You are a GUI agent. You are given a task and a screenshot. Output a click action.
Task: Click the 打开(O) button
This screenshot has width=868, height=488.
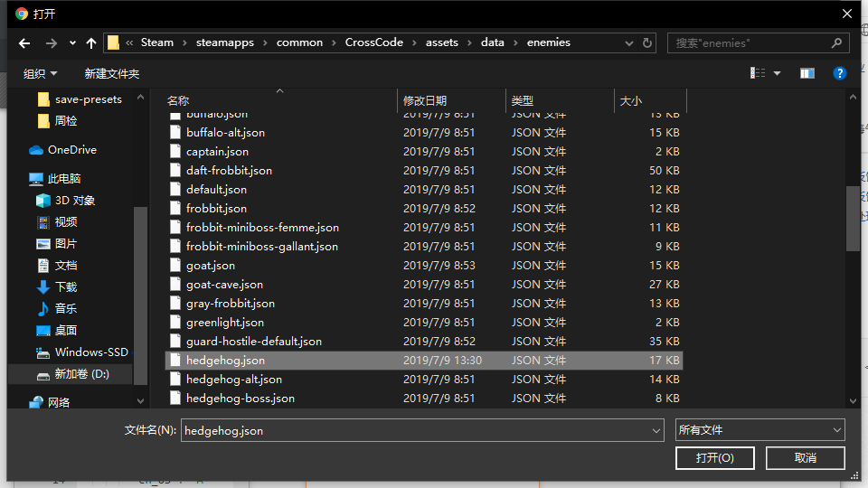click(x=714, y=458)
